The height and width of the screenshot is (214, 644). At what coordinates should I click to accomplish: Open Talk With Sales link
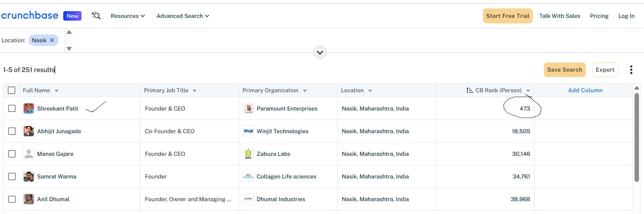click(559, 16)
